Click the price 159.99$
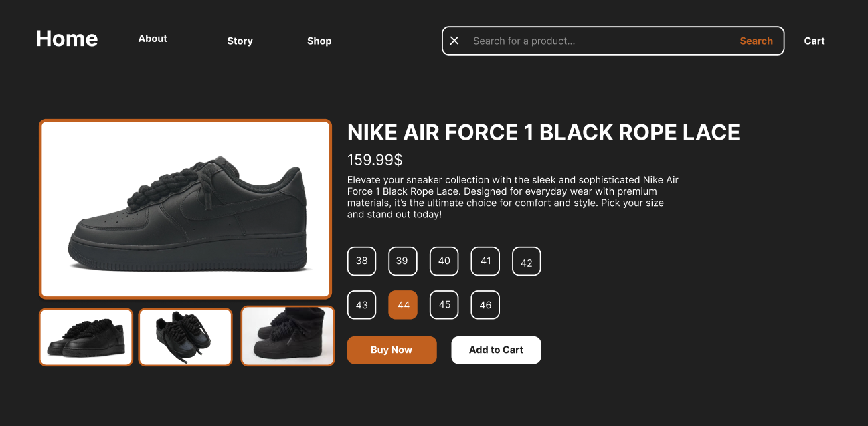868x426 pixels. coord(375,160)
